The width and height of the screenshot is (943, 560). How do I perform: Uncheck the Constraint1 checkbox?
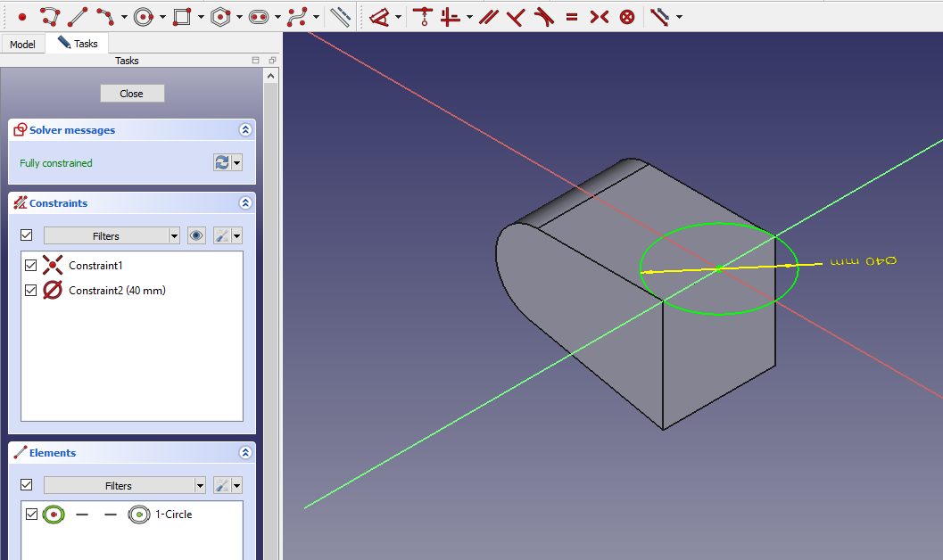(x=32, y=266)
